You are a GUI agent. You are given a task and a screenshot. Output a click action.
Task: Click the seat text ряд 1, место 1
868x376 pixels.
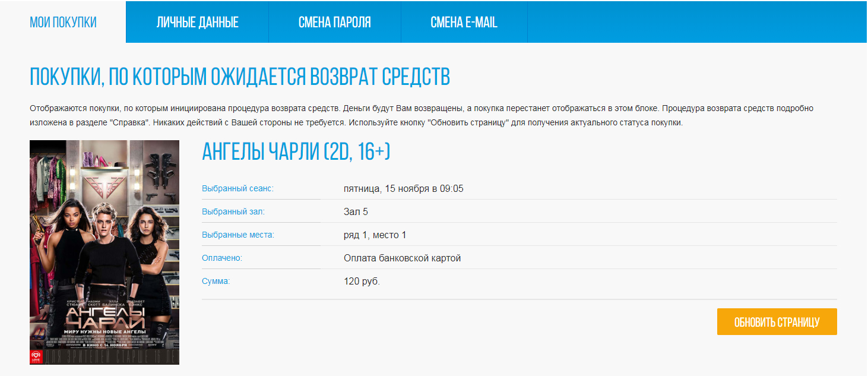coord(375,235)
